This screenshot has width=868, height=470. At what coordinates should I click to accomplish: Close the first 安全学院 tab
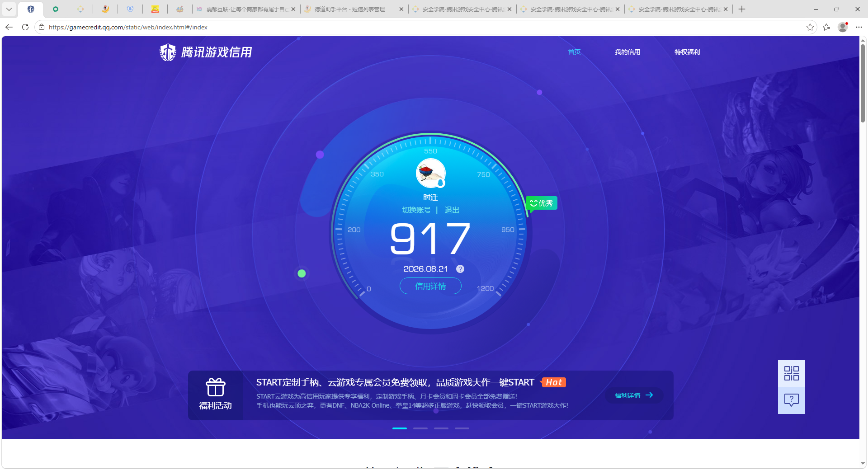(x=509, y=9)
